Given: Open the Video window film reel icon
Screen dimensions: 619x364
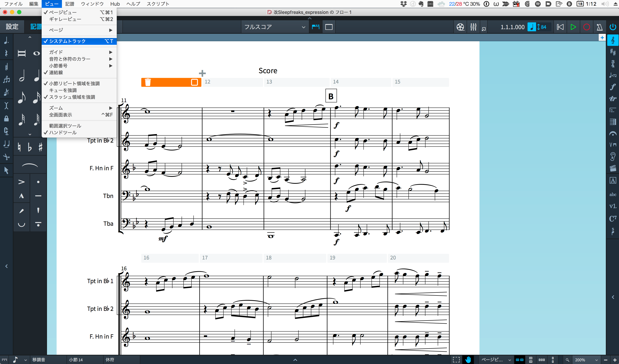Looking at the screenshot, I should pyautogui.click(x=460, y=27).
